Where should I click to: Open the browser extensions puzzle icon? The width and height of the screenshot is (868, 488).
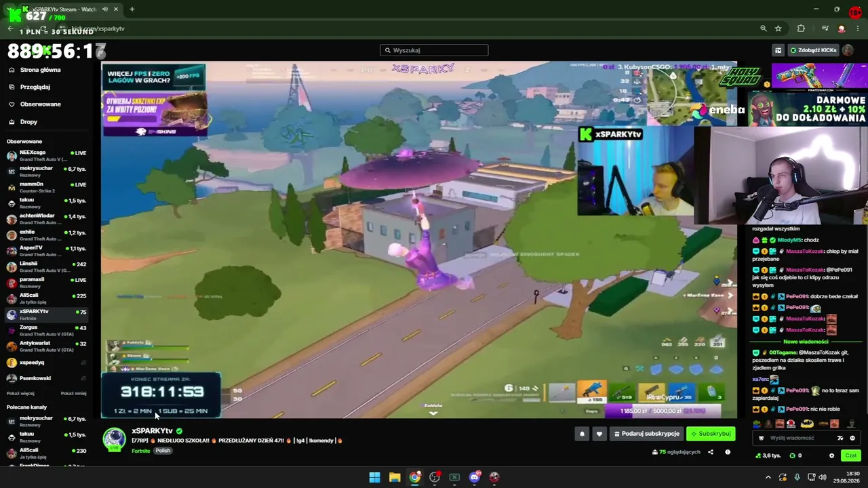point(801,28)
